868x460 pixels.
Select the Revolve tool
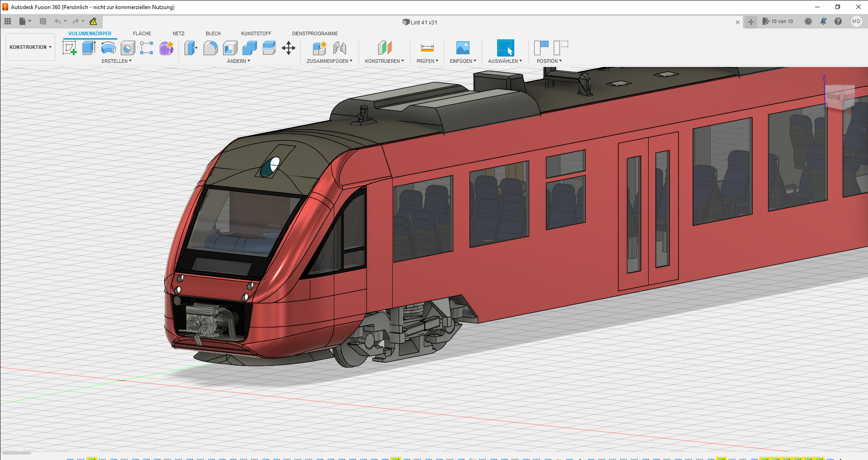[109, 48]
